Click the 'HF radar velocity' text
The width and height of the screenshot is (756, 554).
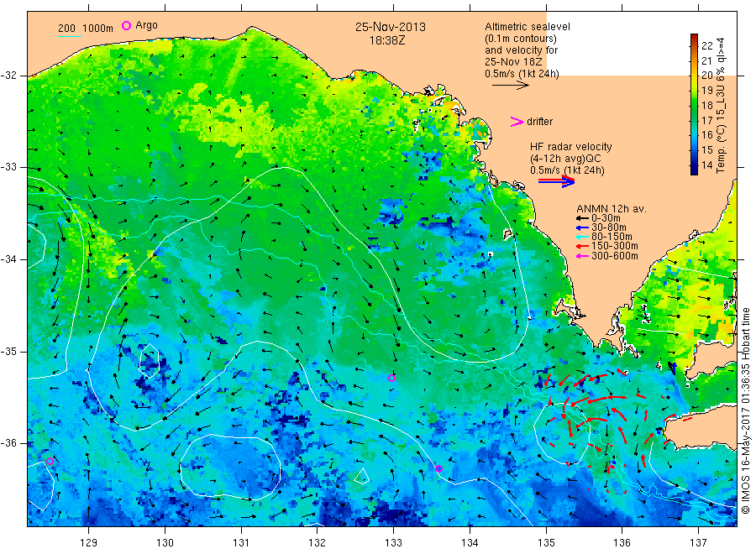point(571,147)
